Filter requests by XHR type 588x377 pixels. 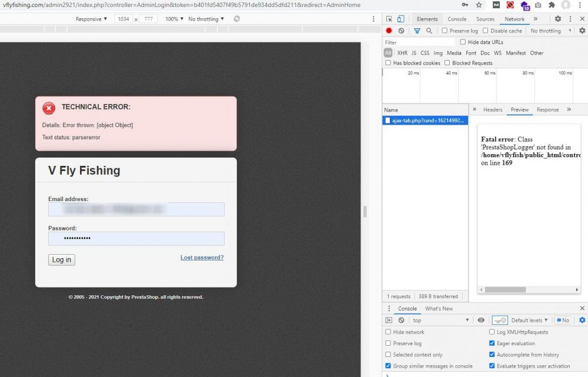click(402, 53)
